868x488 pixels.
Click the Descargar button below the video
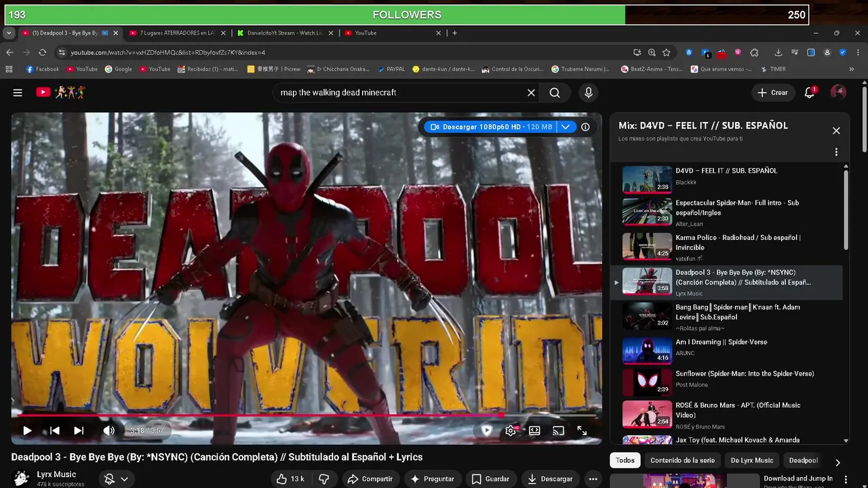click(550, 479)
